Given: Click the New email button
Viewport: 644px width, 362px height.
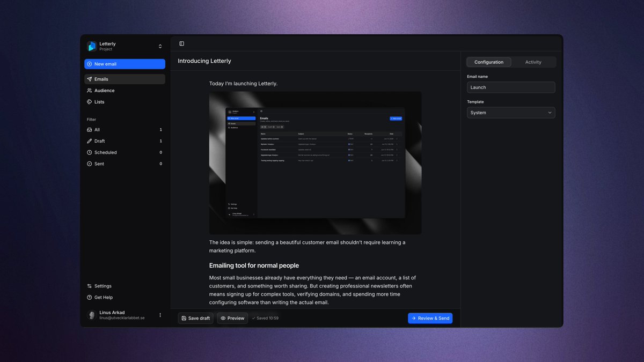Looking at the screenshot, I should (125, 64).
